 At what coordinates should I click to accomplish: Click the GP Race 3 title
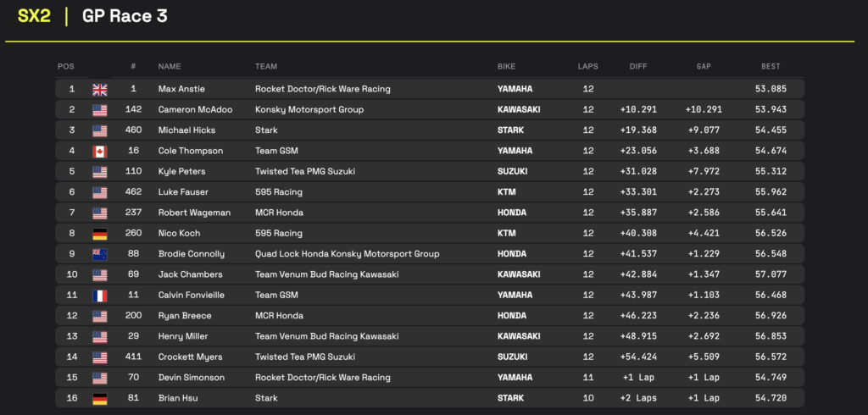click(x=125, y=16)
